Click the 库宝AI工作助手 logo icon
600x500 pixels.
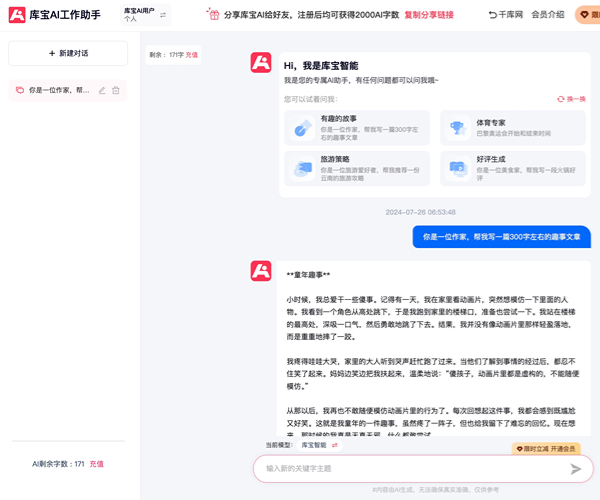pyautogui.click(x=17, y=15)
